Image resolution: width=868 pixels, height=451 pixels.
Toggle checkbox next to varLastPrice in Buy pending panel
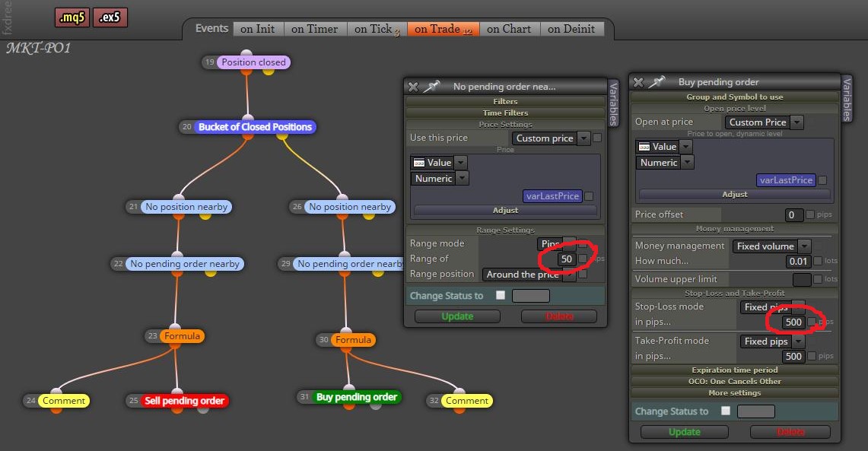822,179
